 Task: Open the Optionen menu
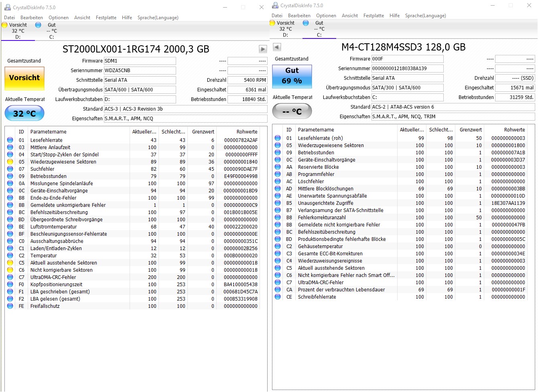pyautogui.click(x=58, y=18)
